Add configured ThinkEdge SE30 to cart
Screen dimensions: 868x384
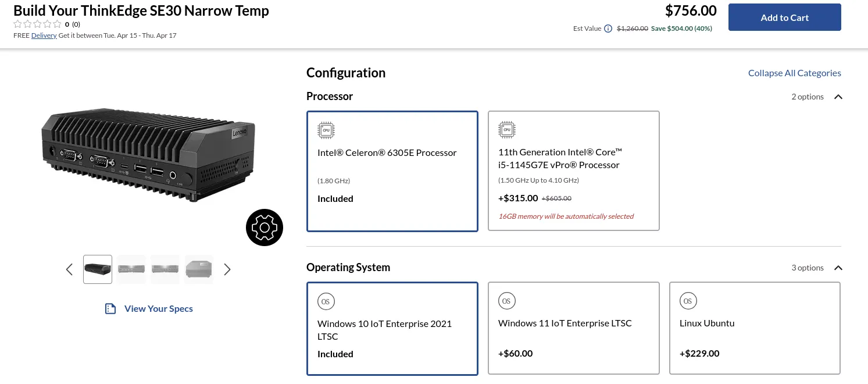[x=784, y=17]
